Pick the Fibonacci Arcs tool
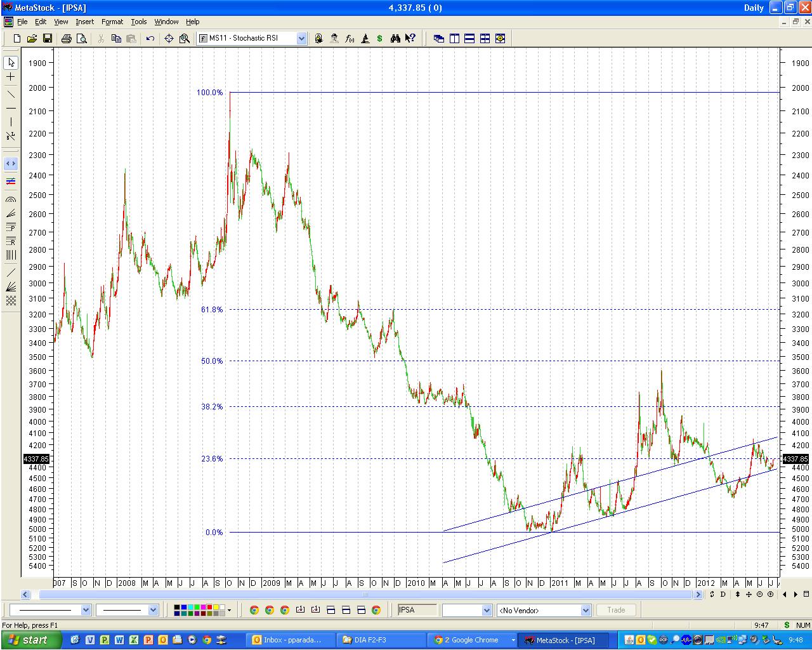Screen dimensions: 812x650 pos(11,199)
